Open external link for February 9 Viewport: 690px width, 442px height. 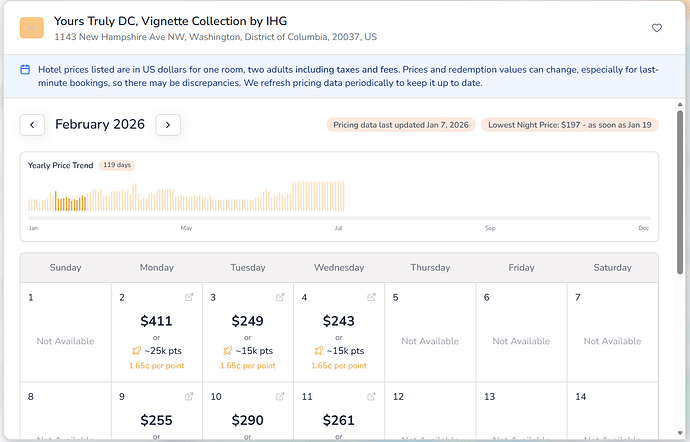[189, 397]
